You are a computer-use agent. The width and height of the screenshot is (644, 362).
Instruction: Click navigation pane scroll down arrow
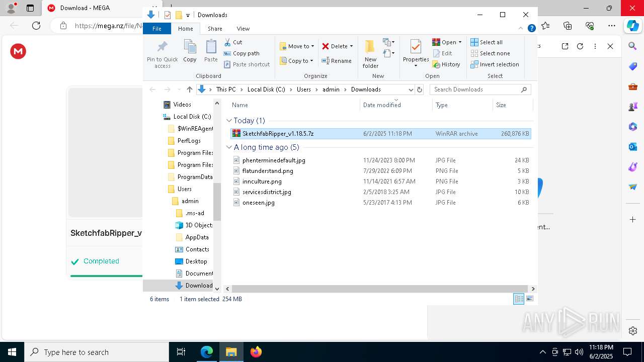217,289
